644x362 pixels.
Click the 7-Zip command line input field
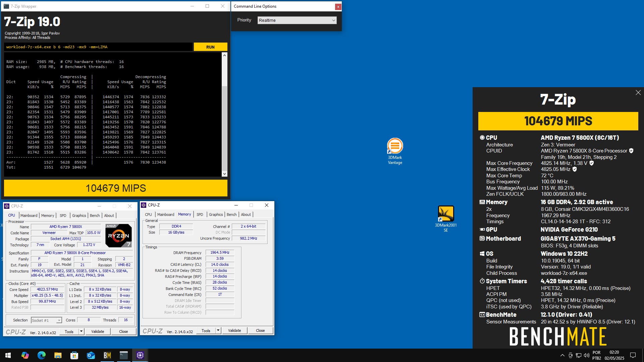click(x=98, y=47)
